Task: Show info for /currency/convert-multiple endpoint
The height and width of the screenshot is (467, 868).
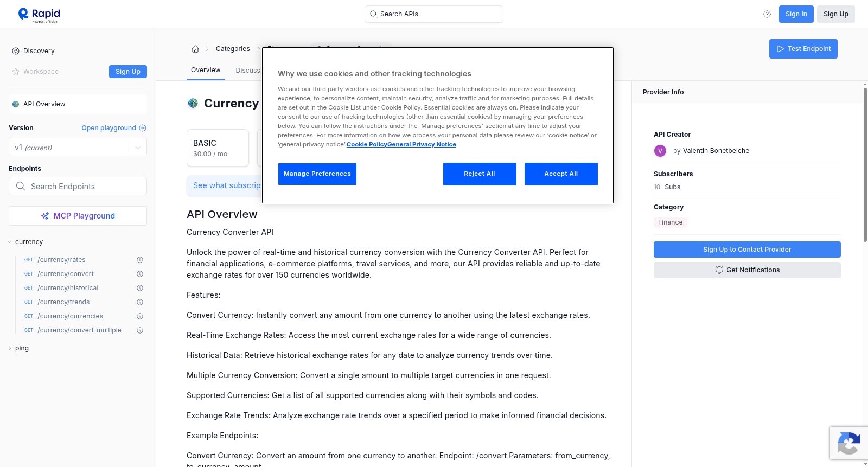Action: pos(140,330)
